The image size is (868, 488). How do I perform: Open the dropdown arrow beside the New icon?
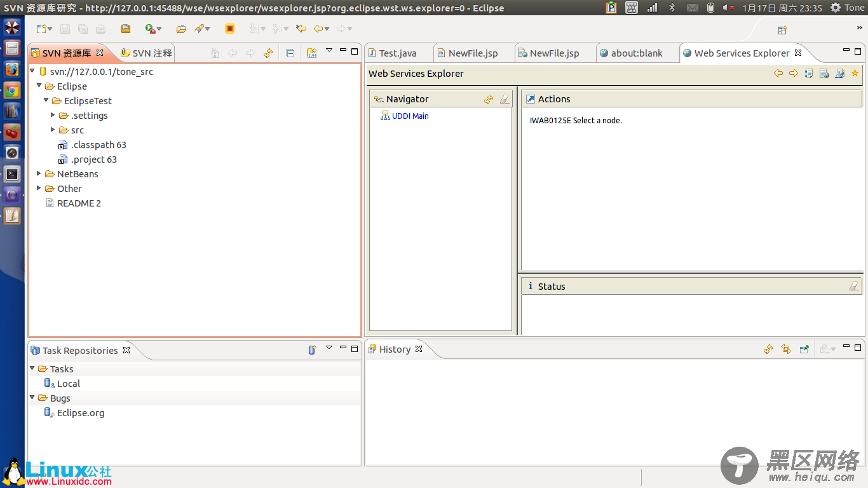[50, 29]
